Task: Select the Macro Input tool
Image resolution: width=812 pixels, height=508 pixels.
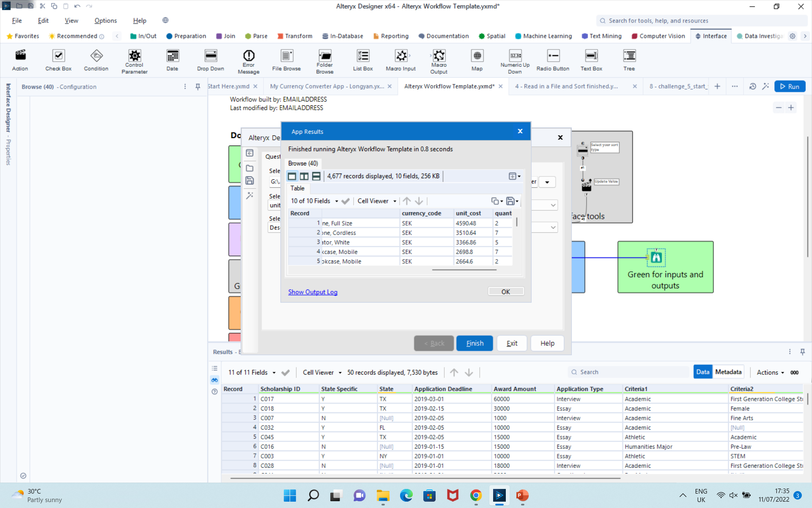Action: coord(401,60)
